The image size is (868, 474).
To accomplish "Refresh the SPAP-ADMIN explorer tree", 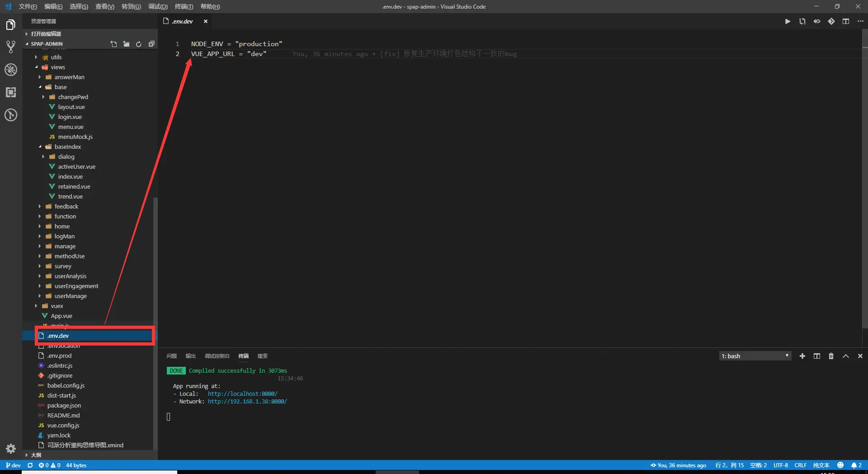I will pos(139,44).
